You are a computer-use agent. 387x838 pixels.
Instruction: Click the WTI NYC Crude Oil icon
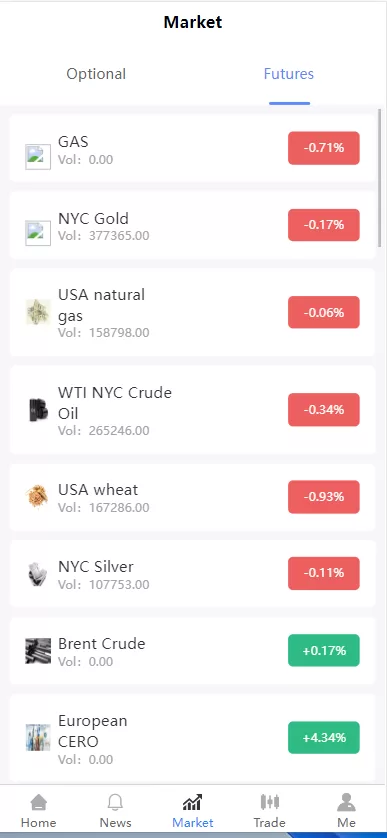(x=38, y=410)
